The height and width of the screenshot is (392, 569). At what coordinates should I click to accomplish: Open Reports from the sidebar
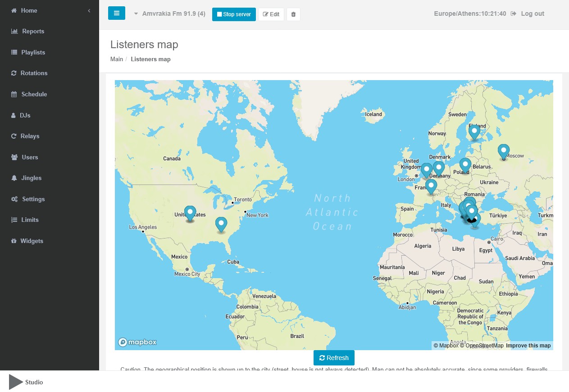(33, 32)
